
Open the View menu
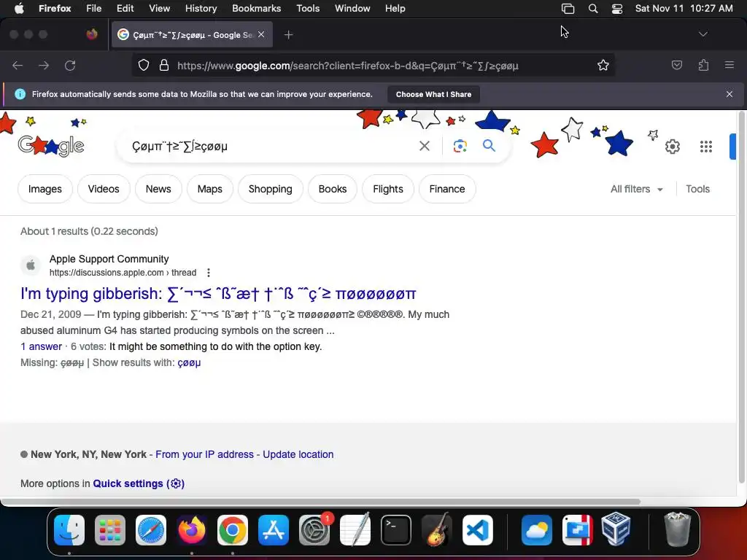(159, 9)
